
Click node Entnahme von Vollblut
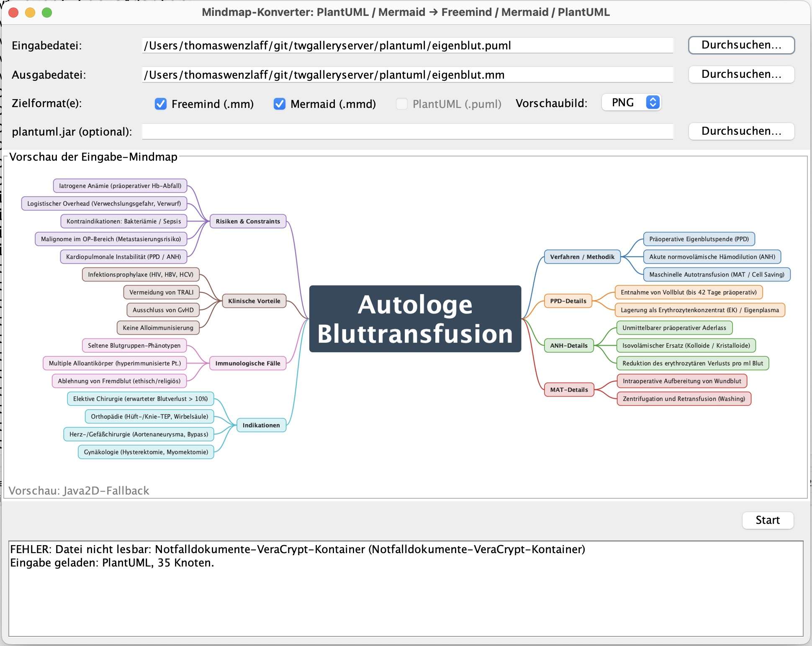(689, 292)
